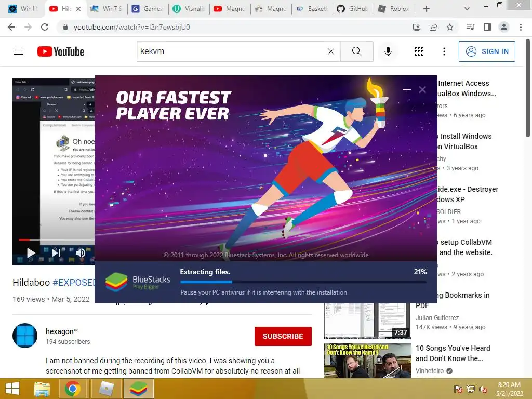This screenshot has width=532, height=399.
Task: Switch to the Win7 S tab
Action: 108,9
